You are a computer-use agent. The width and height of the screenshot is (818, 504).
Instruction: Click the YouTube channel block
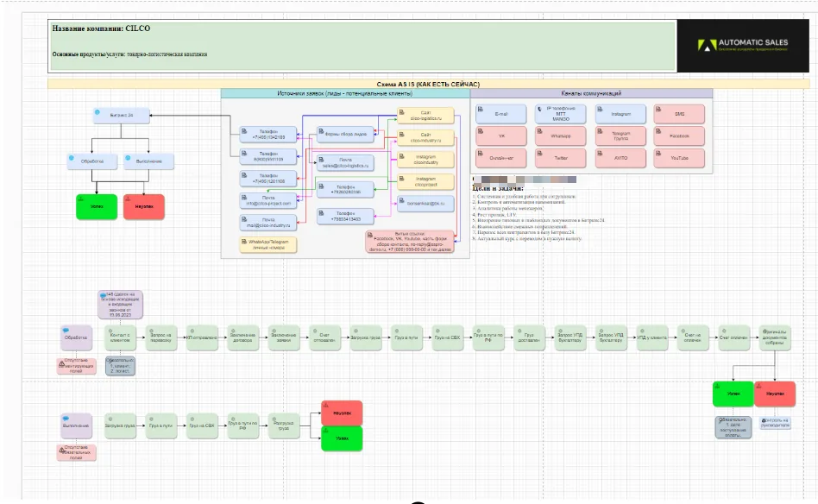679,158
